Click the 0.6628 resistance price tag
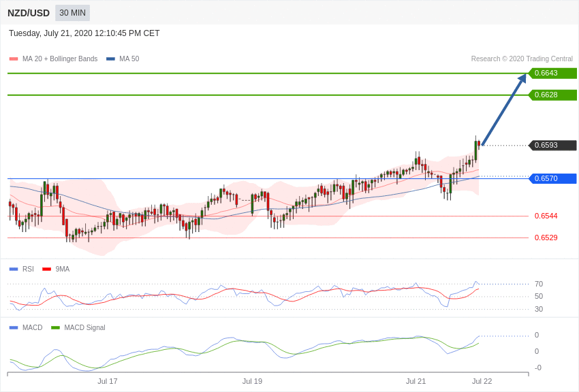The width and height of the screenshot is (579, 392). click(x=553, y=95)
